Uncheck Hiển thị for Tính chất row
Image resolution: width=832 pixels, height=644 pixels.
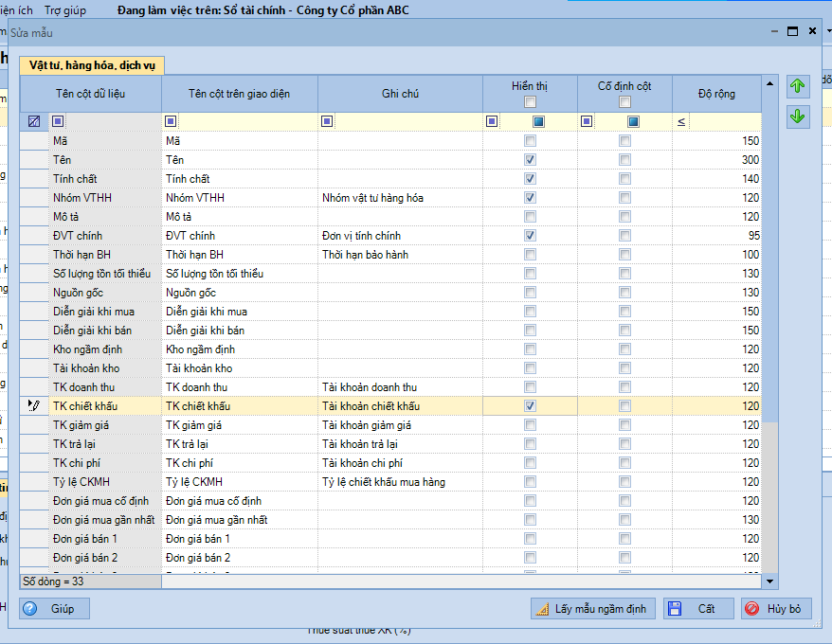coord(530,179)
